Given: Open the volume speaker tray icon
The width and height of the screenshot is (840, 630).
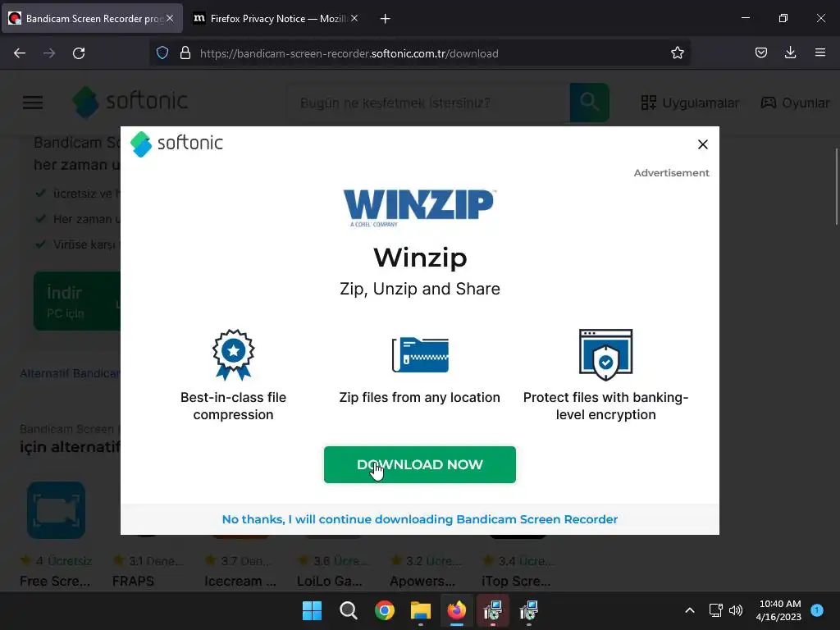Looking at the screenshot, I should point(736,610).
